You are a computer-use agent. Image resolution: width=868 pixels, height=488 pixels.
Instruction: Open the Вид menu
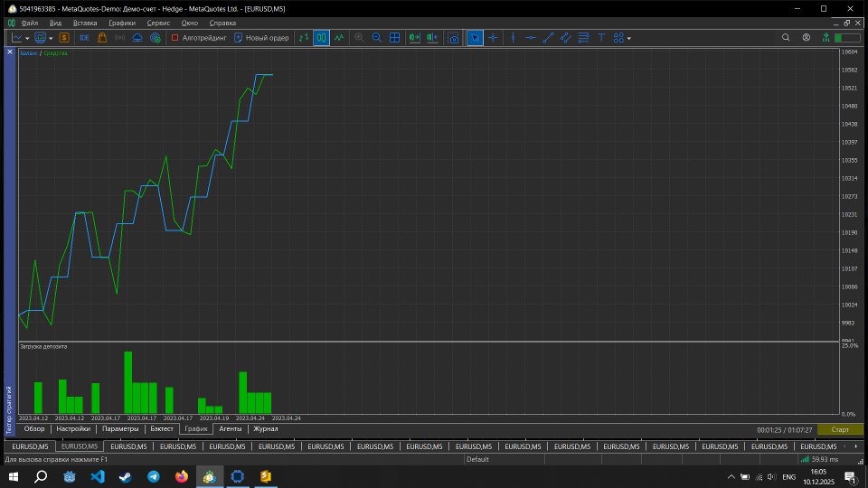[55, 23]
